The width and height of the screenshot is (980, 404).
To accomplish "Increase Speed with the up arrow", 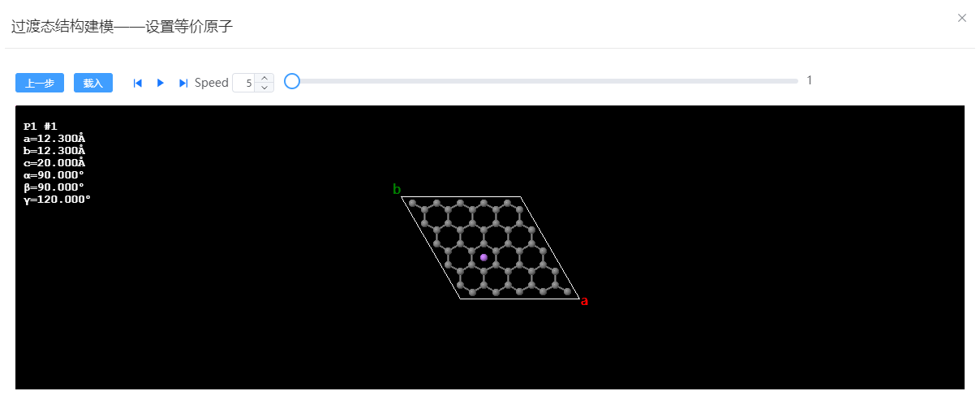I will (x=264, y=79).
